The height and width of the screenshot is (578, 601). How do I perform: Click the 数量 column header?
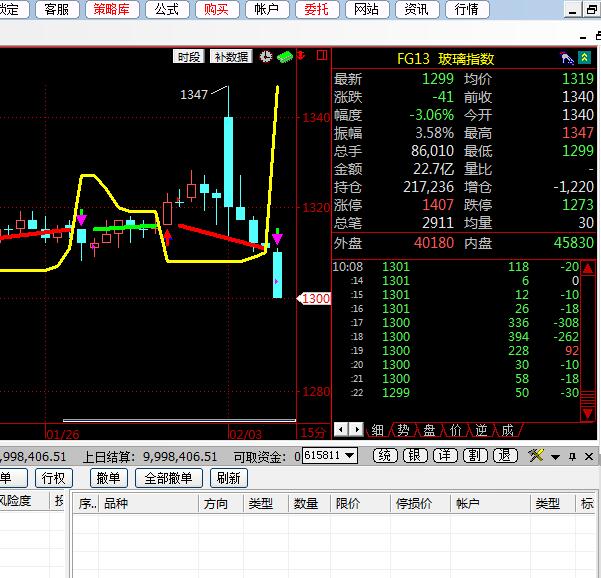point(309,503)
